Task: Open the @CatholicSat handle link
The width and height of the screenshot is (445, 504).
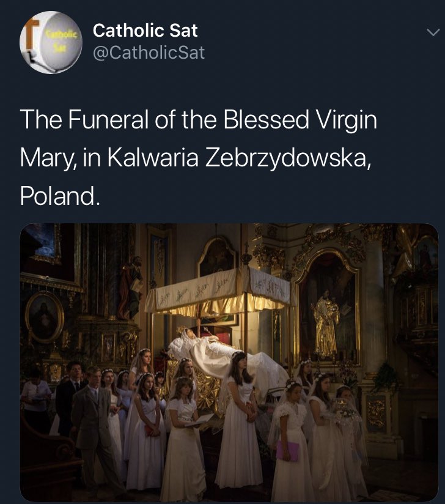Action: tap(149, 53)
